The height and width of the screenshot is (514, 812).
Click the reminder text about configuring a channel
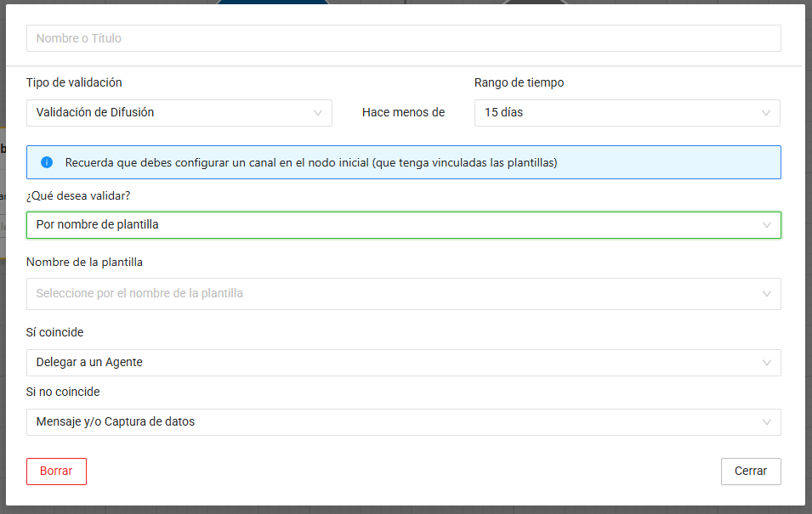point(311,162)
